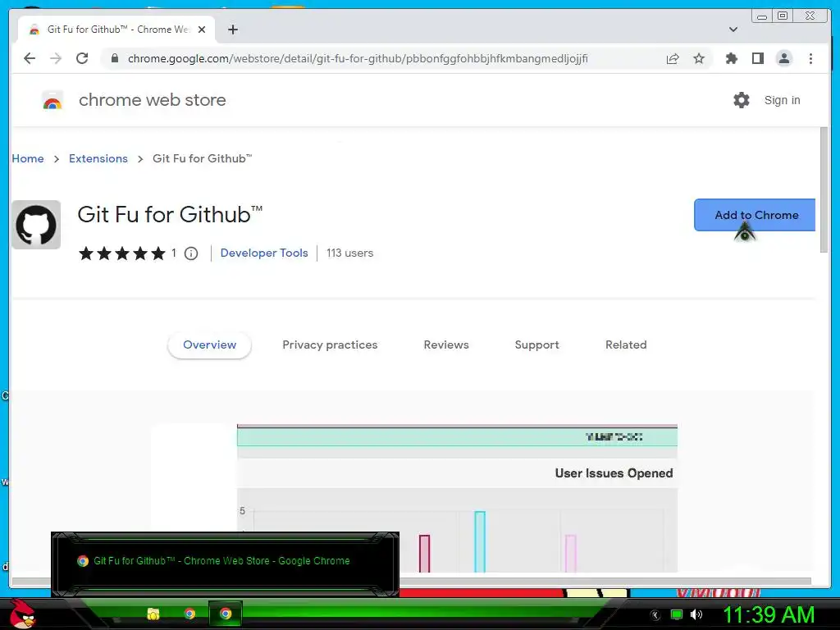The width and height of the screenshot is (840, 630).
Task: Click the lock site-info icon
Action: (115, 58)
